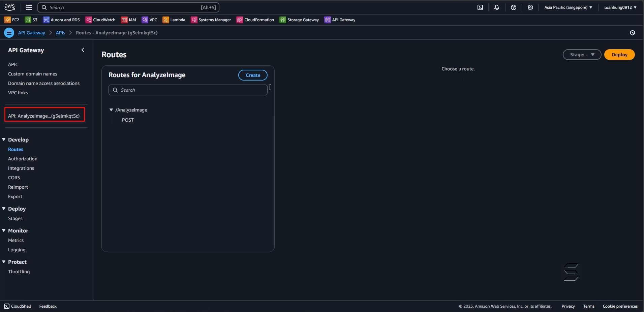Go to APIs in sidebar
This screenshot has height=312, width=644.
(x=13, y=64)
